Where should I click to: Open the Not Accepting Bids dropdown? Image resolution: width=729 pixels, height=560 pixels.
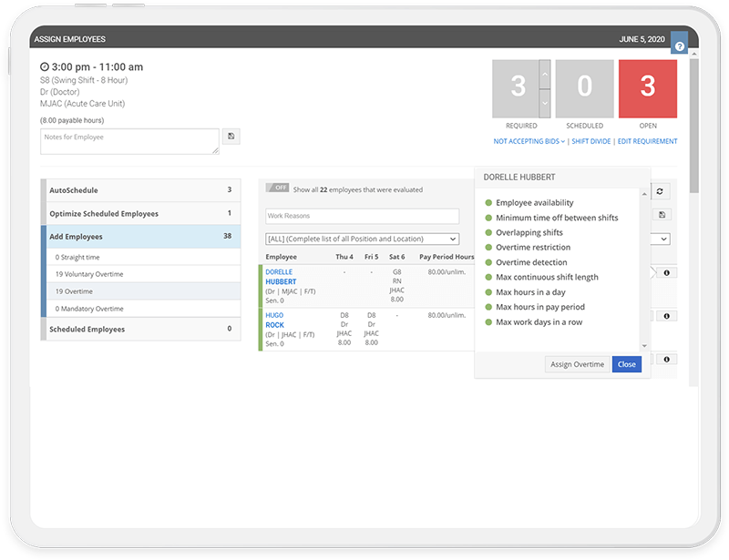click(x=529, y=141)
